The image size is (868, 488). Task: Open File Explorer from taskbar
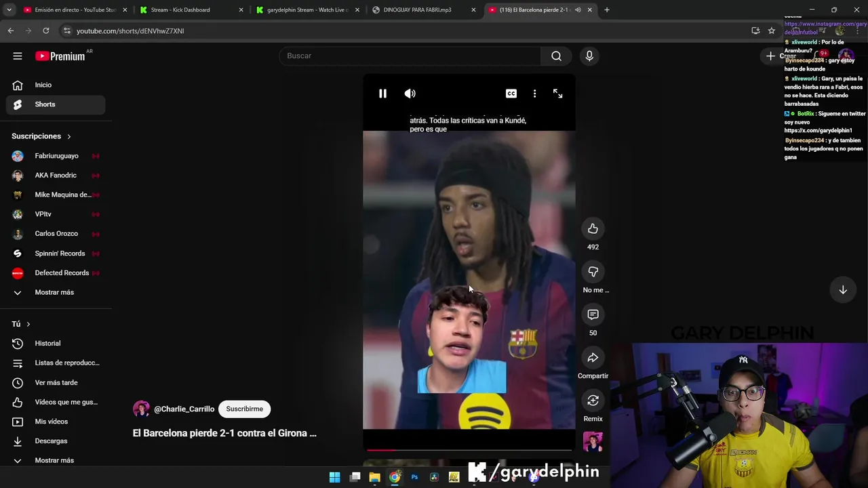point(374,477)
